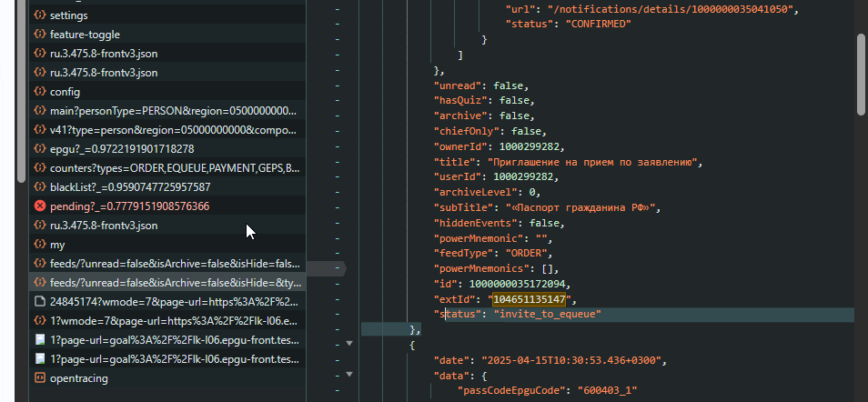868x402 pixels.
Task: Click the JSON icon beside settings request
Action: tap(39, 15)
